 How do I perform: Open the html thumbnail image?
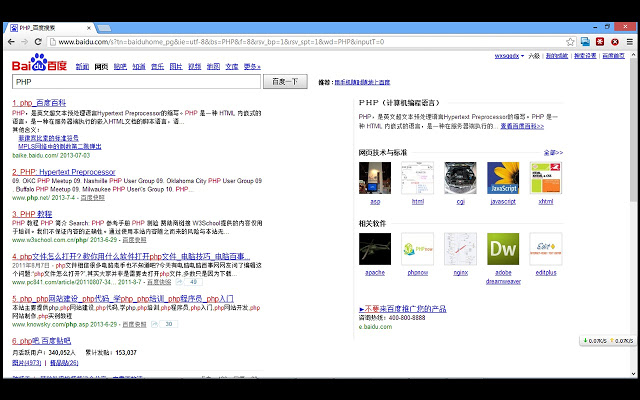(x=418, y=178)
